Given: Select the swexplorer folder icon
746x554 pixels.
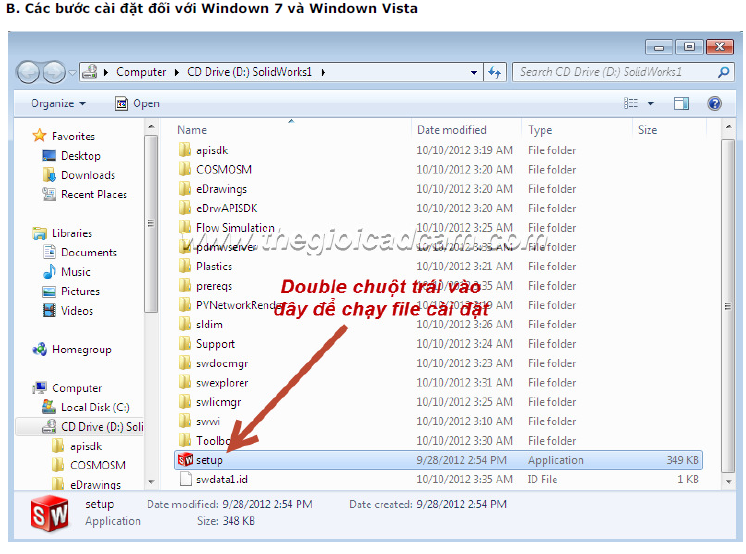Looking at the screenshot, I should pyautogui.click(x=185, y=382).
